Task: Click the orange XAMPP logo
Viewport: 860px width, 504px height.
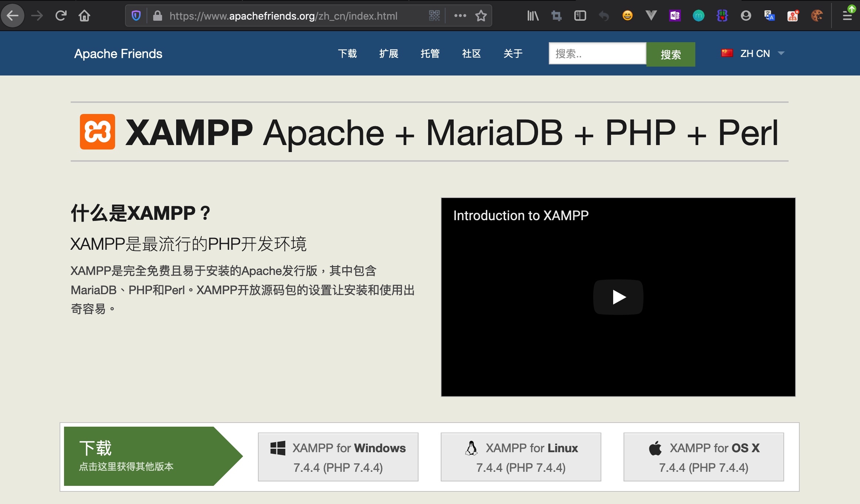Action: point(97,132)
